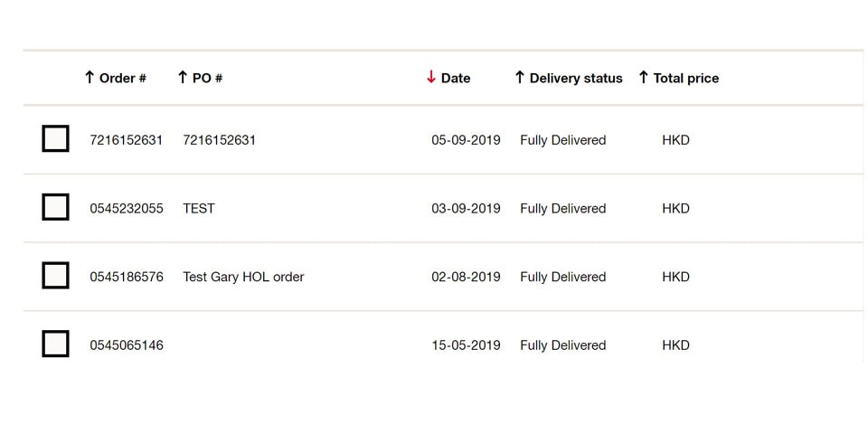Tick the checkbox for order 0545232055
The width and height of the screenshot is (868, 434).
tap(55, 207)
